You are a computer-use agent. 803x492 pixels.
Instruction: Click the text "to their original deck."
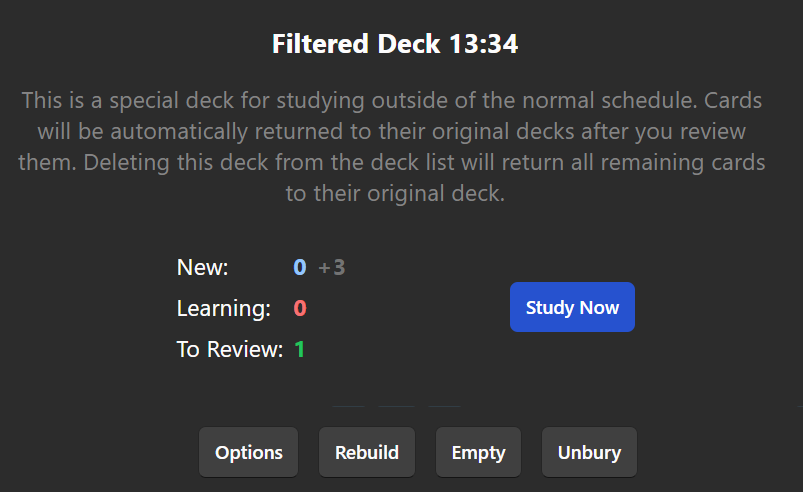point(395,194)
